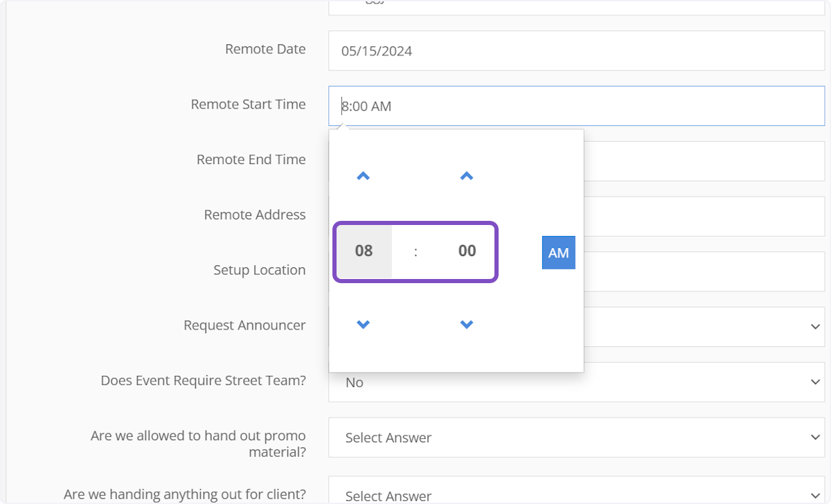Increase the minutes with the up arrow
831x504 pixels.
pyautogui.click(x=467, y=177)
